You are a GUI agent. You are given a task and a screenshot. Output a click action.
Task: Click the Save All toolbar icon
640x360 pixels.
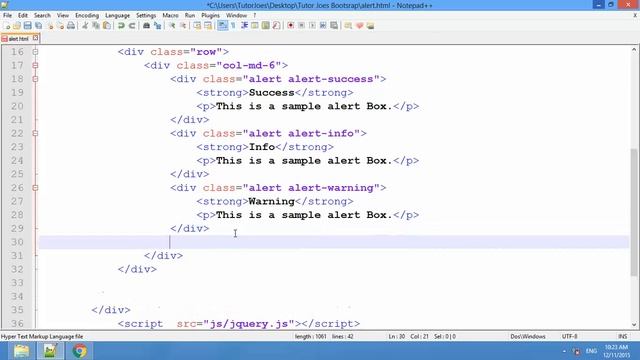[38, 26]
